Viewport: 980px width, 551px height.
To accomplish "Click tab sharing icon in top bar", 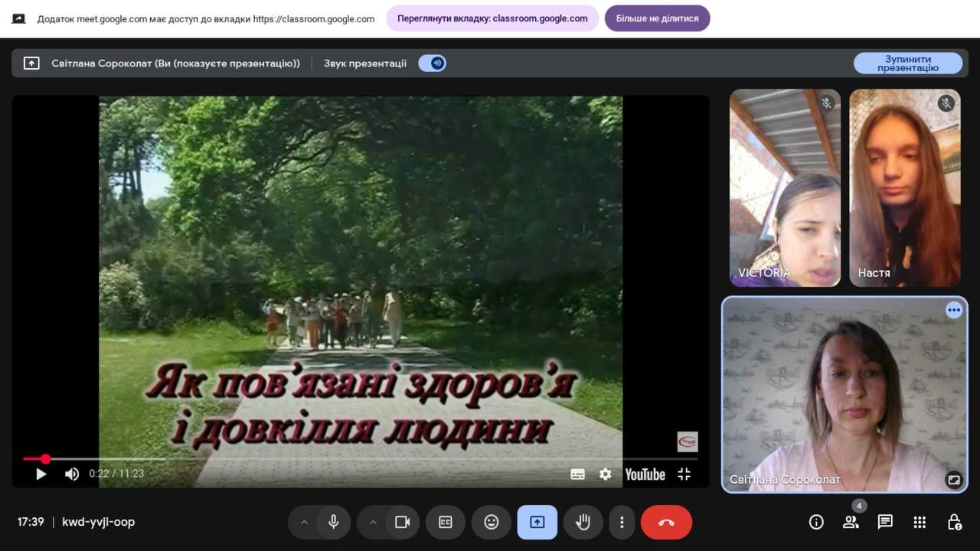I will [19, 19].
